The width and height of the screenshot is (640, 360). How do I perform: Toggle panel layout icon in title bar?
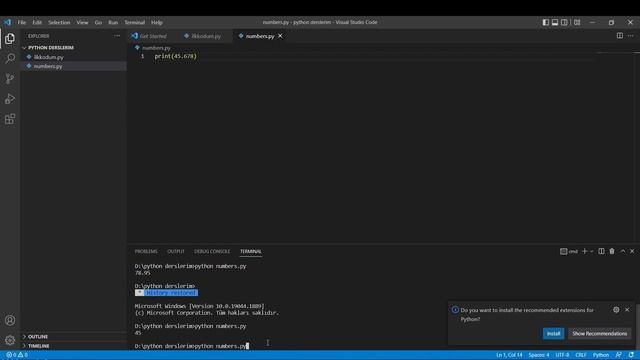[555, 22]
